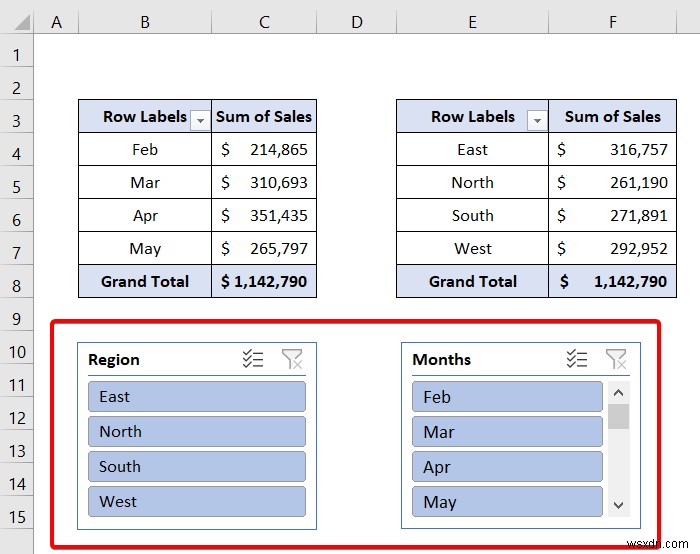Viewport: 700px width, 554px height.
Task: Click the Region slicer title
Action: [x=114, y=359]
